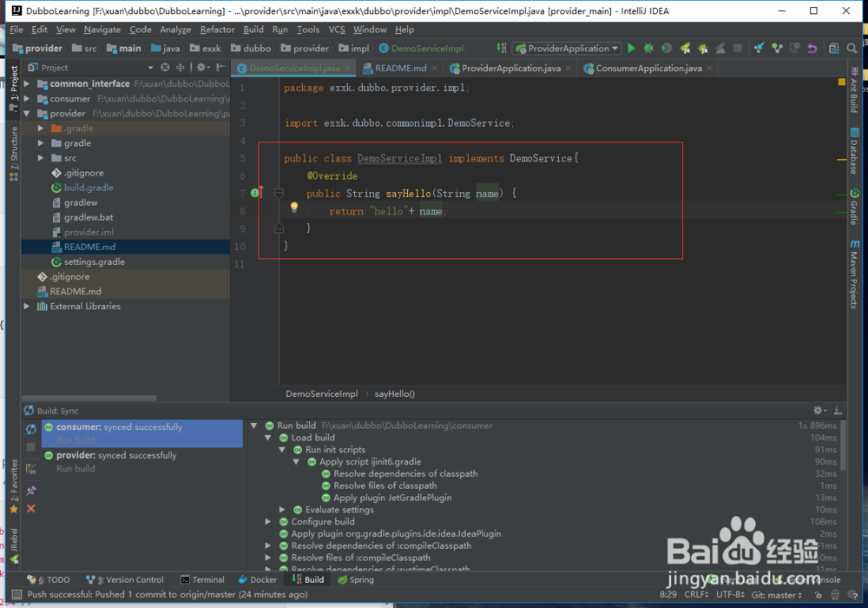This screenshot has height=608, width=868.
Task: Run with coverage icon in toolbar
Action: click(667, 48)
